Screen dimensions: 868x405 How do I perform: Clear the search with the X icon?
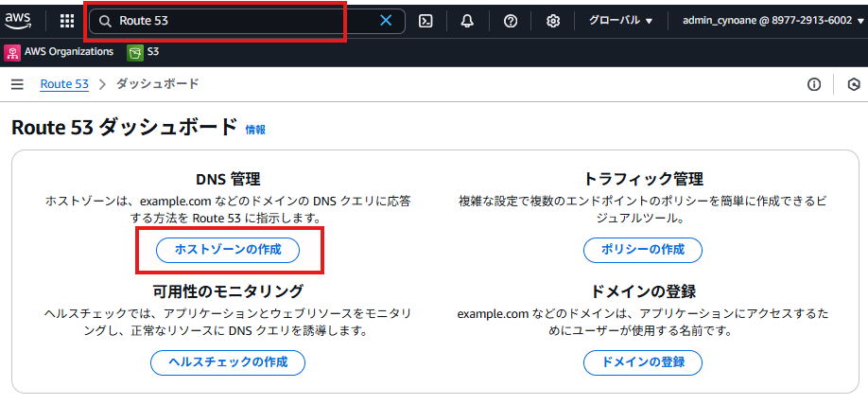(386, 21)
